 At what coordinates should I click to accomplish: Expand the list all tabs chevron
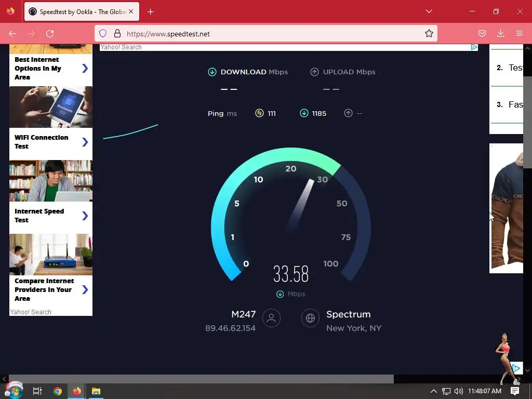pos(429,11)
